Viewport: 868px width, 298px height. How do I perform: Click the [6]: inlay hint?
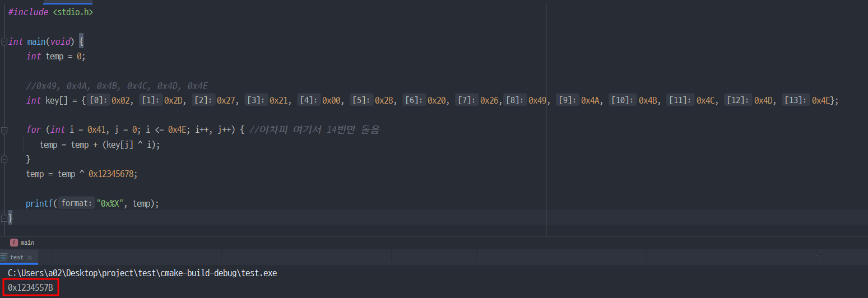(x=414, y=100)
